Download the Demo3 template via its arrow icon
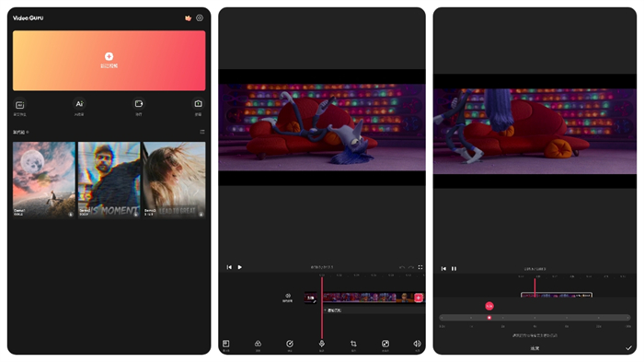This screenshot has height=362, width=644. tap(201, 214)
